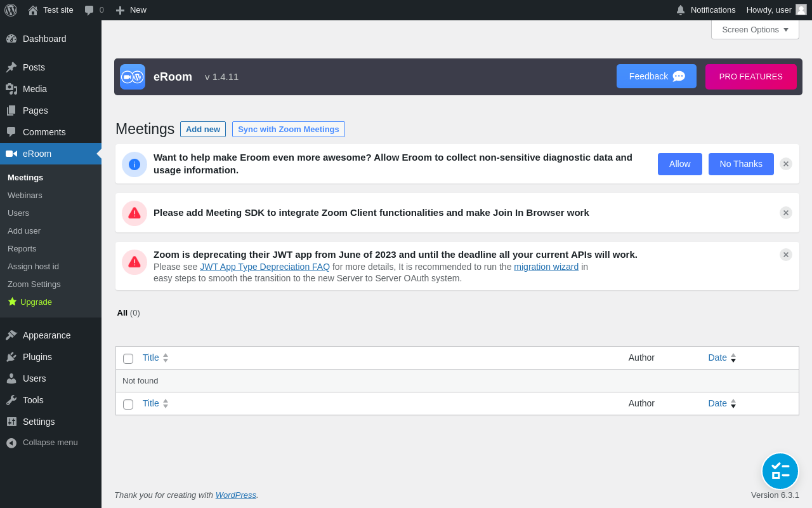The image size is (812, 508).
Task: Dismiss the diagnostic data notice
Action: [786, 164]
